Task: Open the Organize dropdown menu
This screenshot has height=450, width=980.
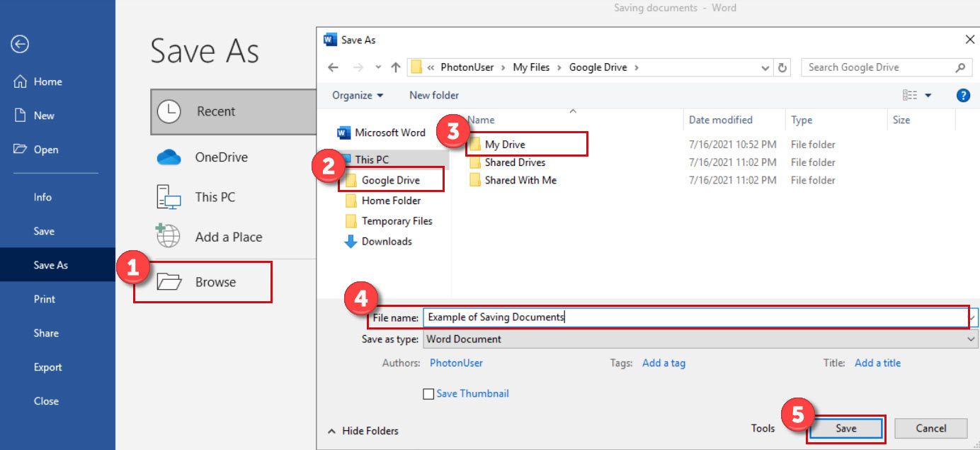Action: pyautogui.click(x=358, y=95)
